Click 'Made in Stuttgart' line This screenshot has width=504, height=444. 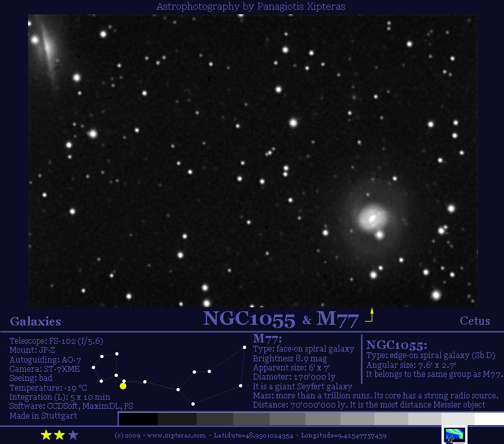point(43,416)
